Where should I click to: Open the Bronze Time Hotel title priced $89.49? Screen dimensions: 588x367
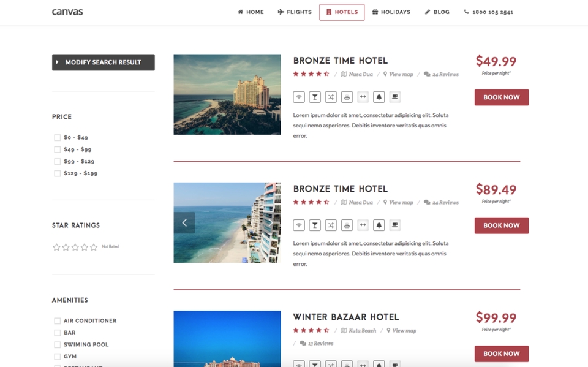pyautogui.click(x=340, y=189)
